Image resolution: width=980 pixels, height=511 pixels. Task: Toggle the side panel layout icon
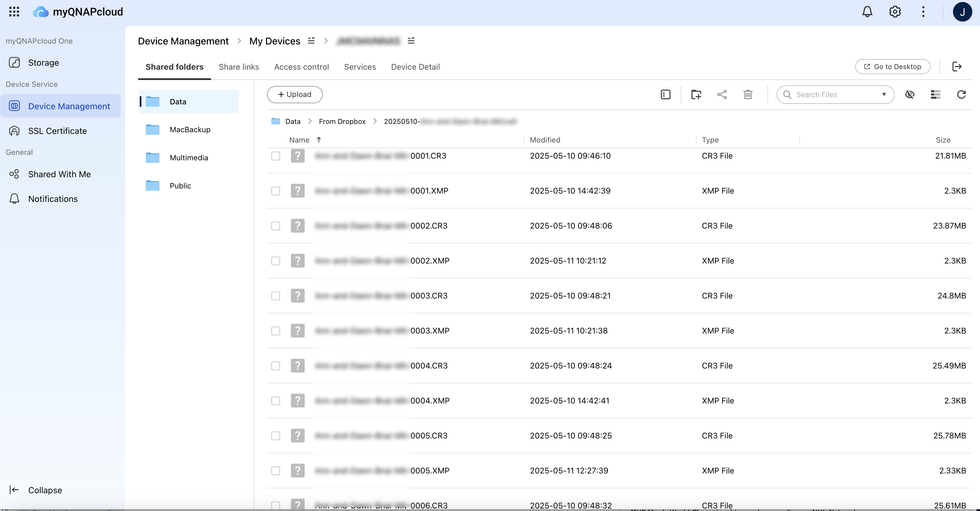[665, 94]
